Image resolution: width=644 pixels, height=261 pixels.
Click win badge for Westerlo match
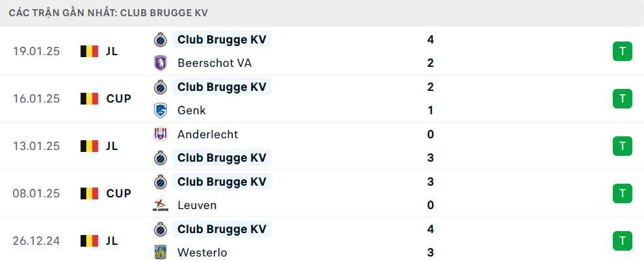[x=622, y=241]
